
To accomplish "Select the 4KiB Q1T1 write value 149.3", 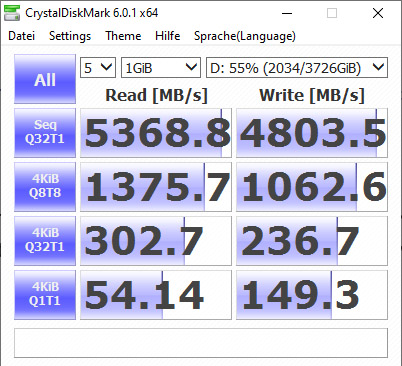I will pyautogui.click(x=312, y=295).
